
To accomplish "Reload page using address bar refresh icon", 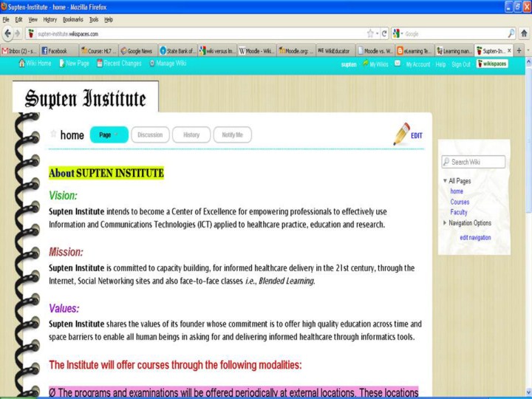I will 384,33.
